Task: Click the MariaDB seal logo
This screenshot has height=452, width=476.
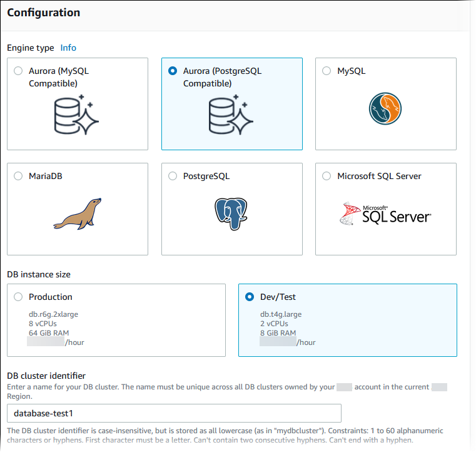Action: pos(77,214)
